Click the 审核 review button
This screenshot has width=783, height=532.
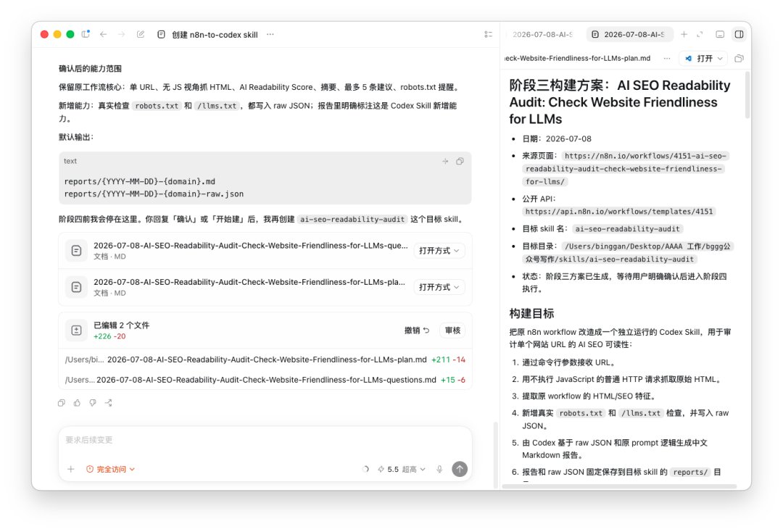[x=452, y=331]
